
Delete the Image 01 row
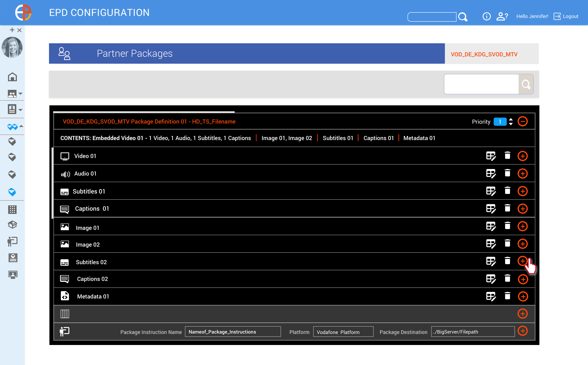(x=507, y=225)
